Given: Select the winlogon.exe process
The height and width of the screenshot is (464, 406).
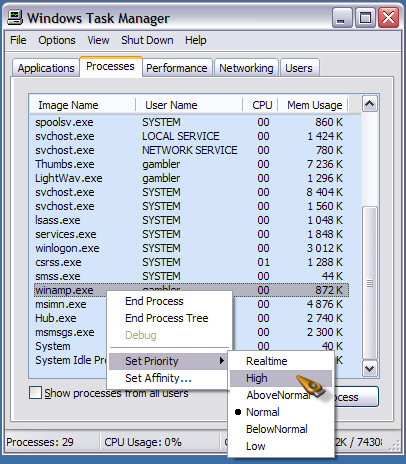Looking at the screenshot, I should 191,248.
